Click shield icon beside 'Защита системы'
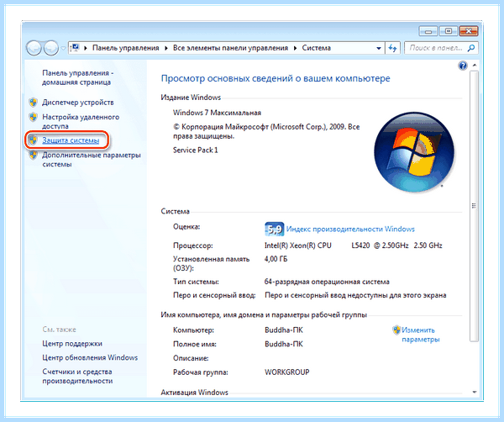Screen dimensions: 504x422 click(33, 140)
